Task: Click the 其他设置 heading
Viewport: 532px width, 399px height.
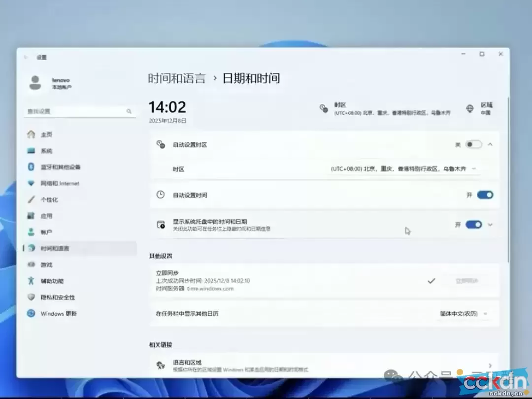Action: point(161,256)
